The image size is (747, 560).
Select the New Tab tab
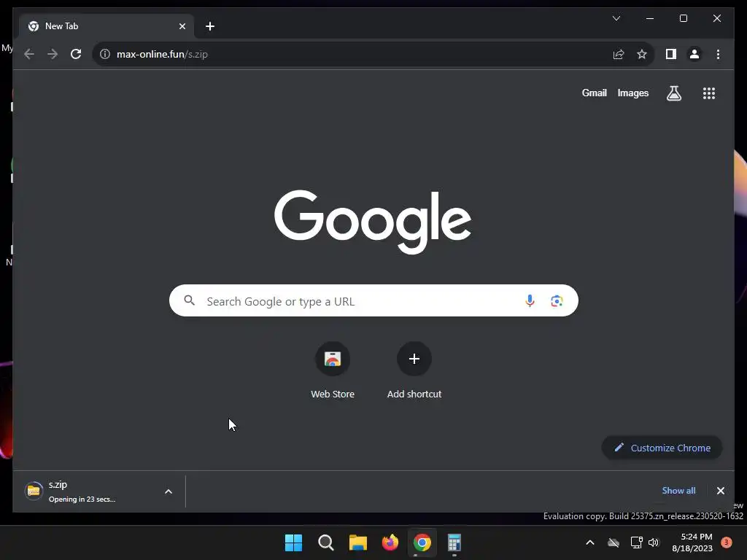pyautogui.click(x=107, y=26)
